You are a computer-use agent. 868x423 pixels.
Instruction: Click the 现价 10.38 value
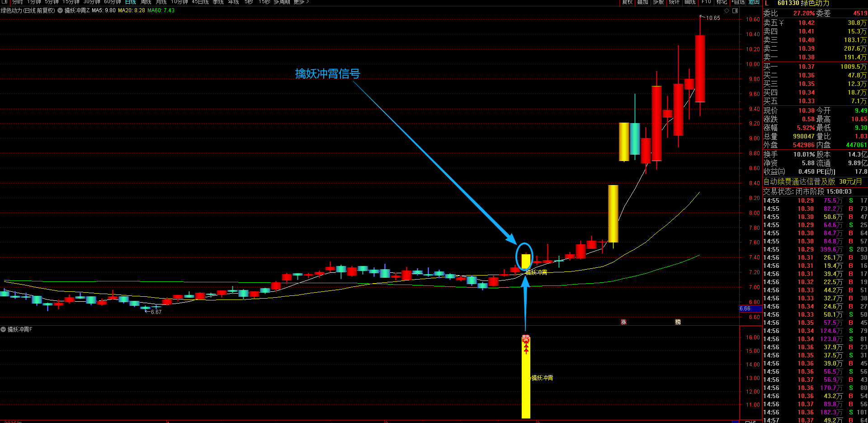point(807,110)
